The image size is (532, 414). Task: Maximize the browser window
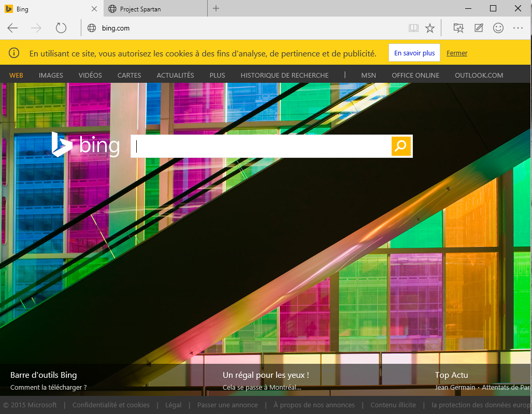[493, 8]
